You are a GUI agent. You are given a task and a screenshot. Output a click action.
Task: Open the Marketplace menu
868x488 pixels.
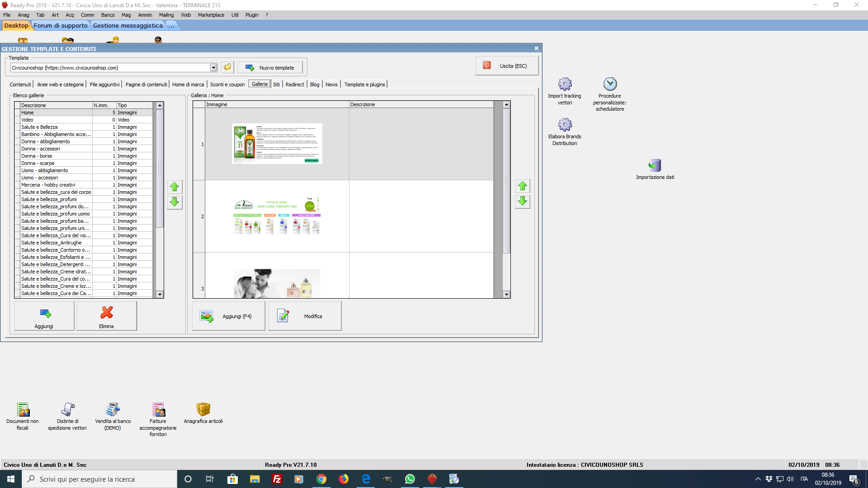click(211, 15)
